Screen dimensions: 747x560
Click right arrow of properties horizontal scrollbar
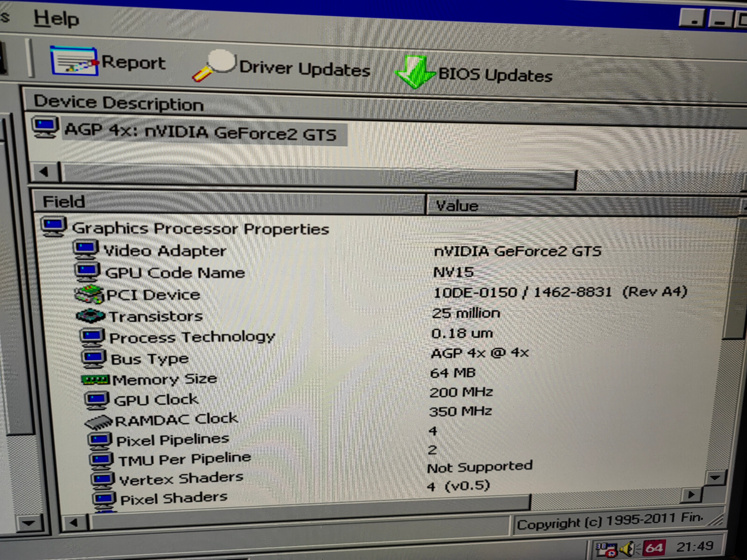[692, 494]
